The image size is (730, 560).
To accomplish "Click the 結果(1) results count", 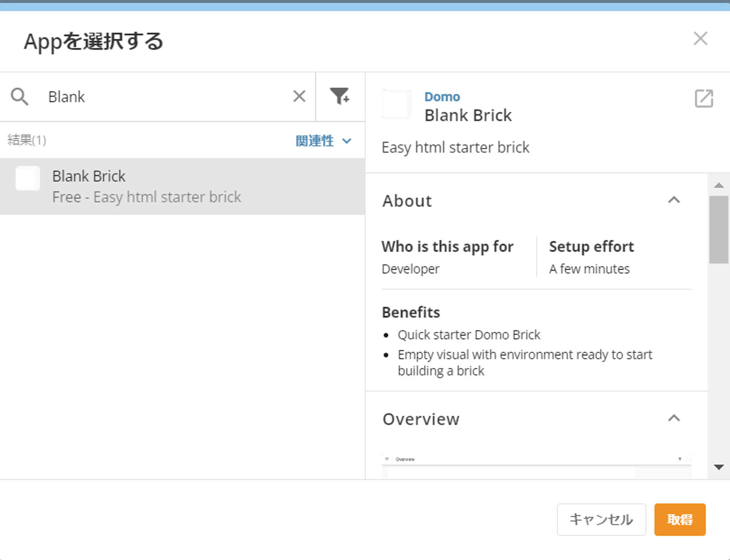I will point(27,140).
